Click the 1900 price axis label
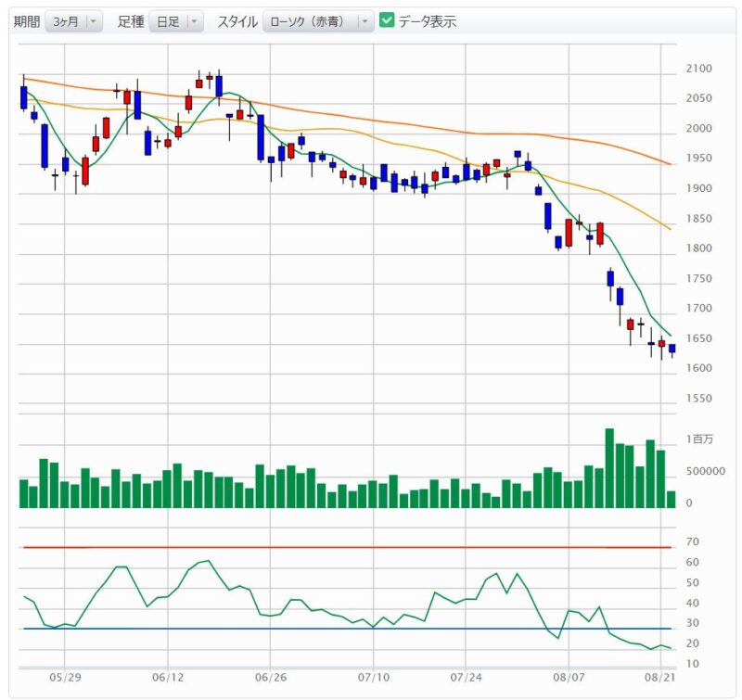 click(x=699, y=188)
